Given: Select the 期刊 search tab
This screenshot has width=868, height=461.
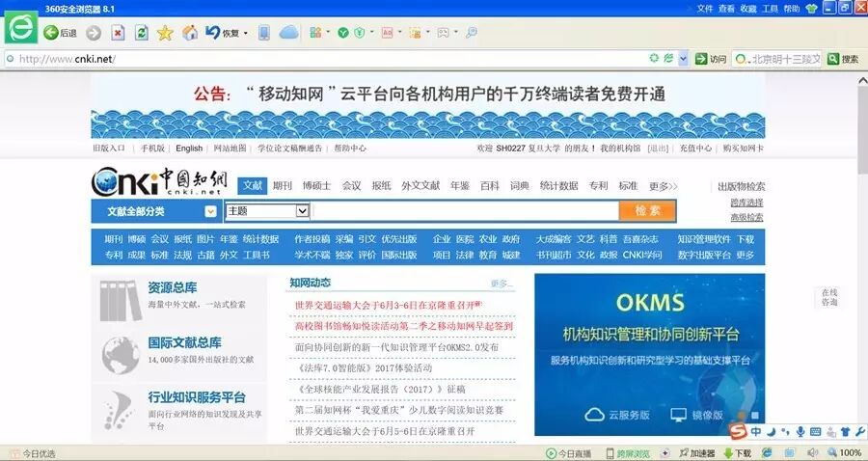Looking at the screenshot, I should [x=283, y=186].
